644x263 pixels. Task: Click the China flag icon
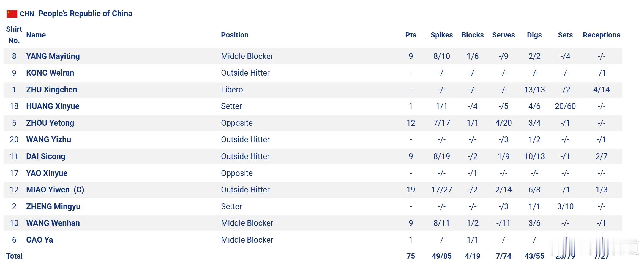tap(12, 14)
